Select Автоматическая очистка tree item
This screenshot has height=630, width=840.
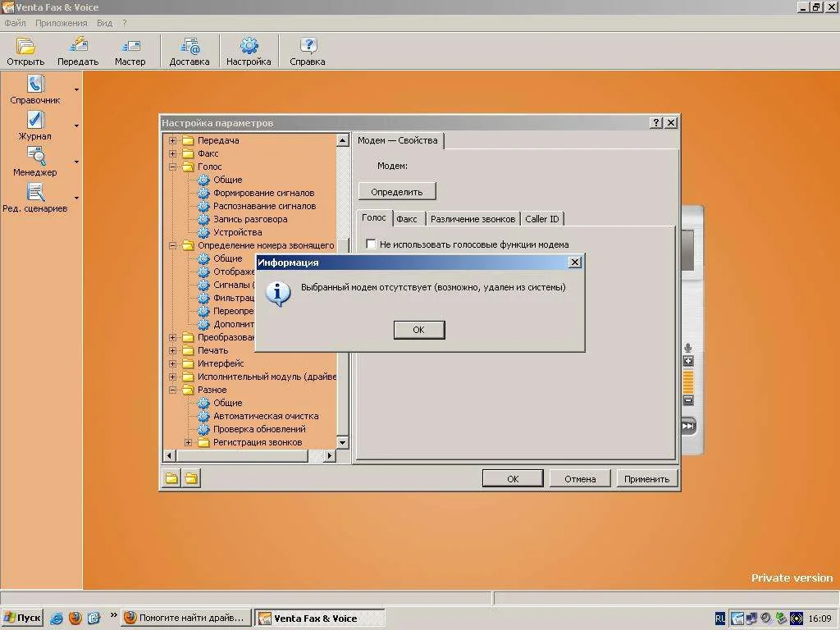(x=266, y=416)
